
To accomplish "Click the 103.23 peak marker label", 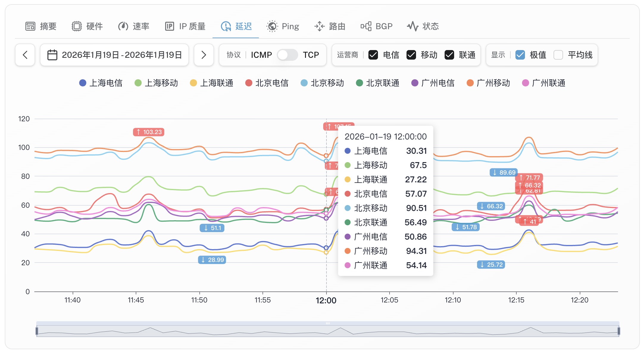I will (x=149, y=132).
